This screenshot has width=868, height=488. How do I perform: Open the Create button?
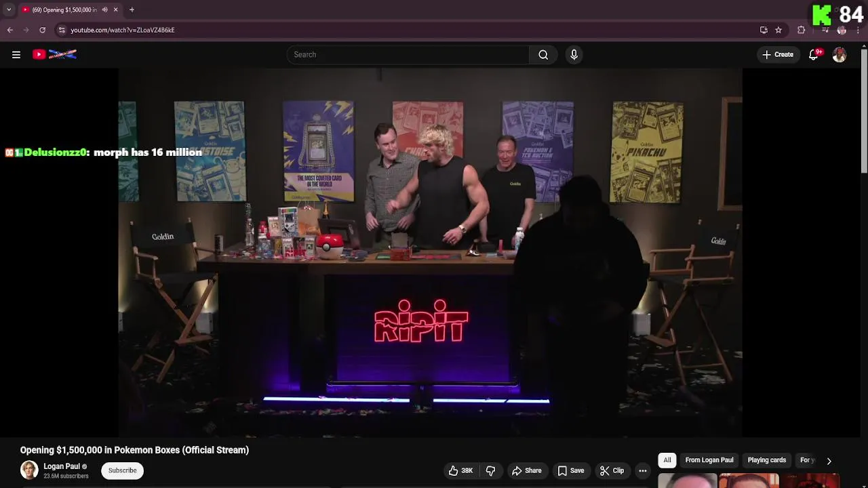778,55
